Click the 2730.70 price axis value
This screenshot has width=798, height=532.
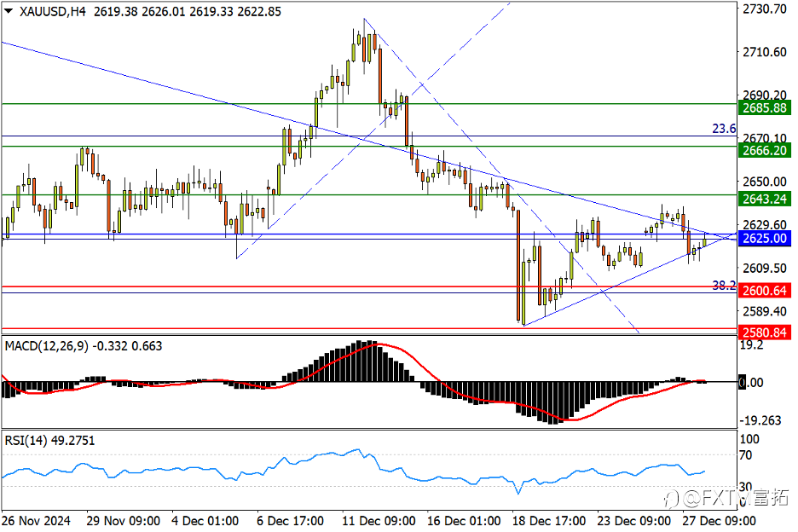coord(765,9)
